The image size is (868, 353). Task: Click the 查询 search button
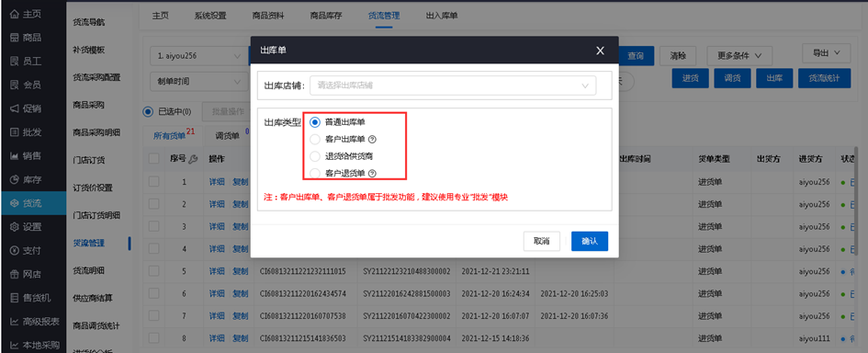[636, 56]
